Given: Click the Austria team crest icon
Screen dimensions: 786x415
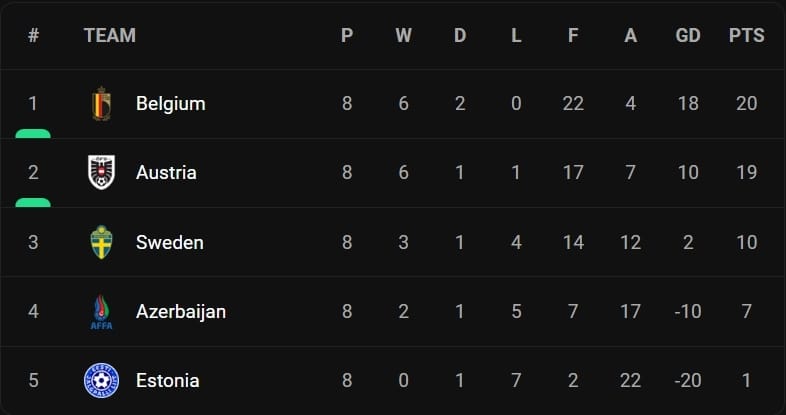Looking at the screenshot, I should pos(101,172).
